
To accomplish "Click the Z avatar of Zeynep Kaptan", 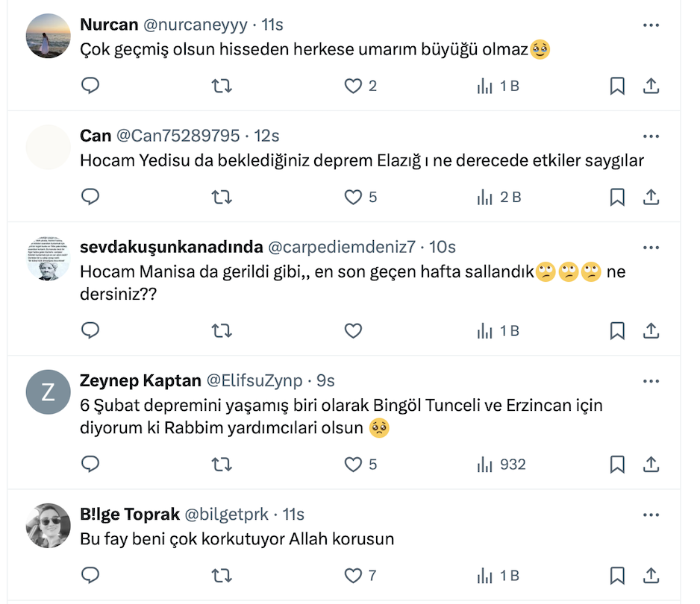I will tap(49, 391).
